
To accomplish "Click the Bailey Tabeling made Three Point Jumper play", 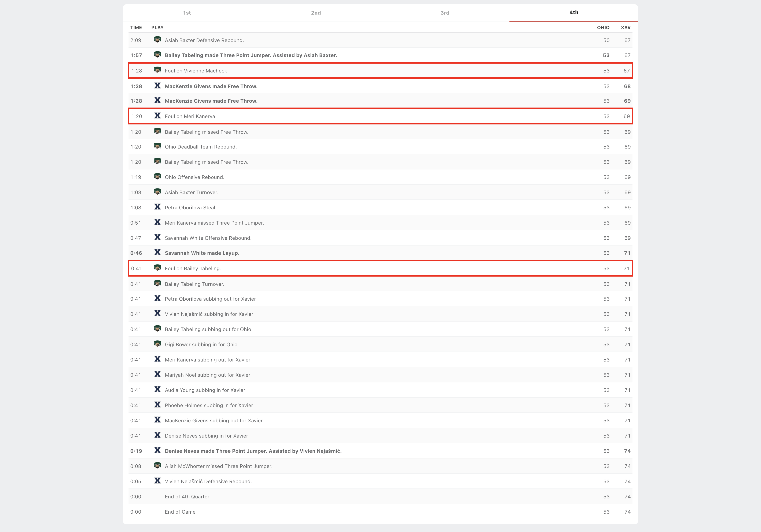I will point(250,55).
